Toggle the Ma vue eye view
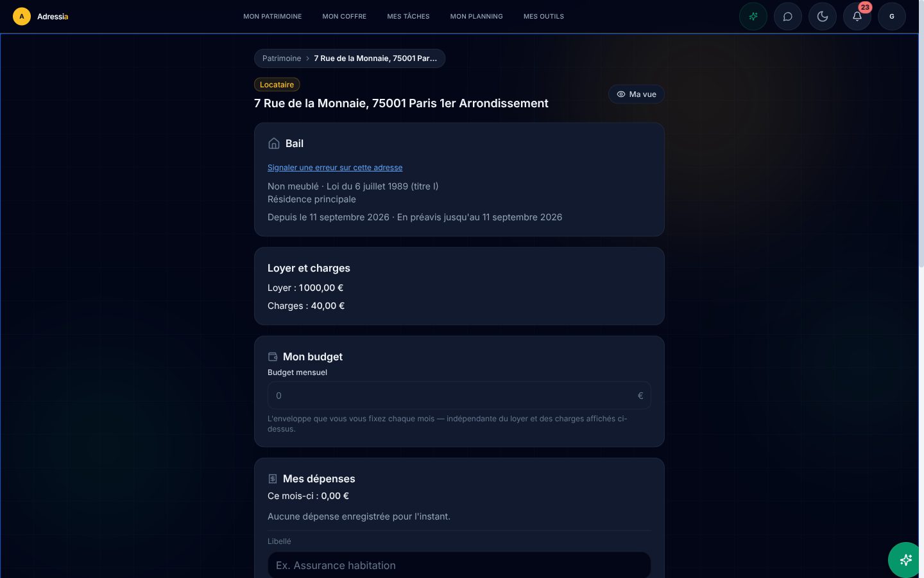The width and height of the screenshot is (924, 578). (x=637, y=94)
